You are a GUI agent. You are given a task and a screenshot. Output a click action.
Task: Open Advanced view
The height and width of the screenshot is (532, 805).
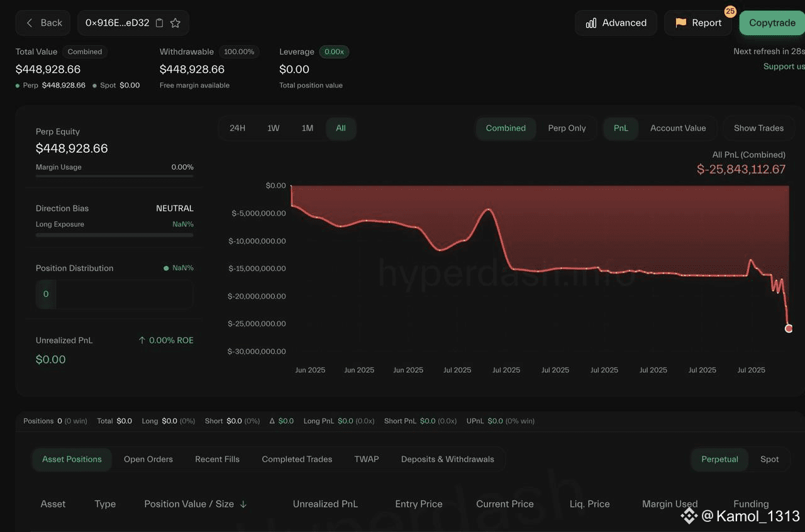(616, 23)
